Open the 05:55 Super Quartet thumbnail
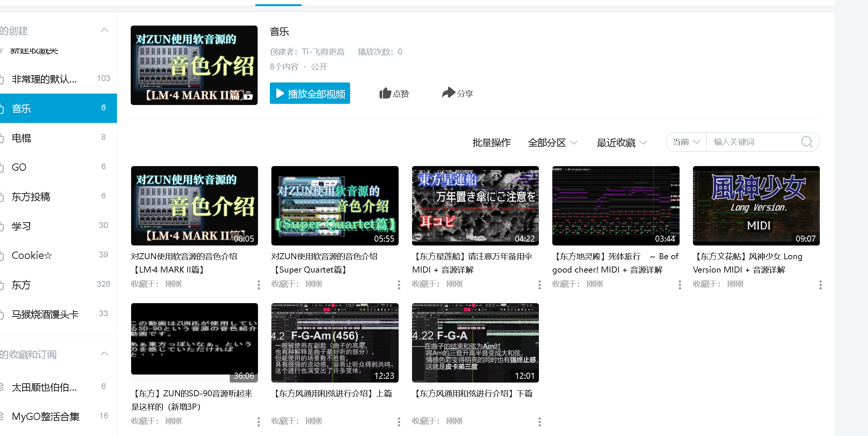This screenshot has height=436, width=868. click(x=335, y=206)
